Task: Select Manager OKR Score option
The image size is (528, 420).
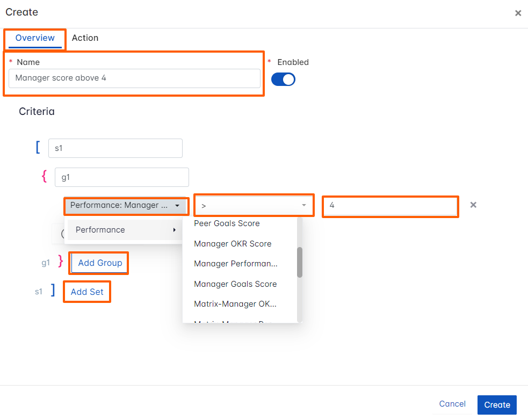Action: pos(233,243)
